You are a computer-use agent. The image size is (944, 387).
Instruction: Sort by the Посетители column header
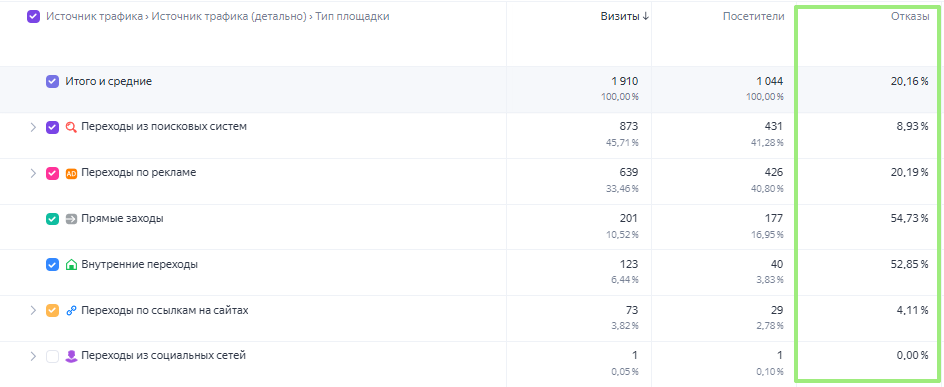753,17
